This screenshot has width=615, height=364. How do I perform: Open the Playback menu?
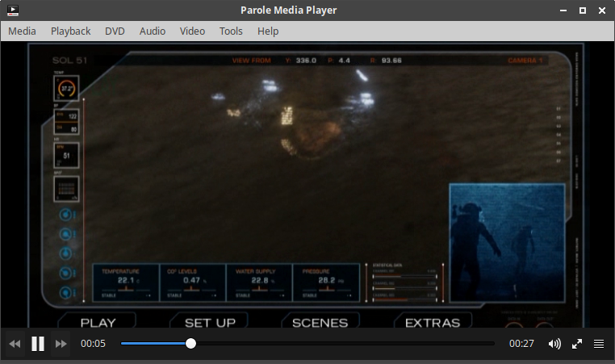[70, 31]
